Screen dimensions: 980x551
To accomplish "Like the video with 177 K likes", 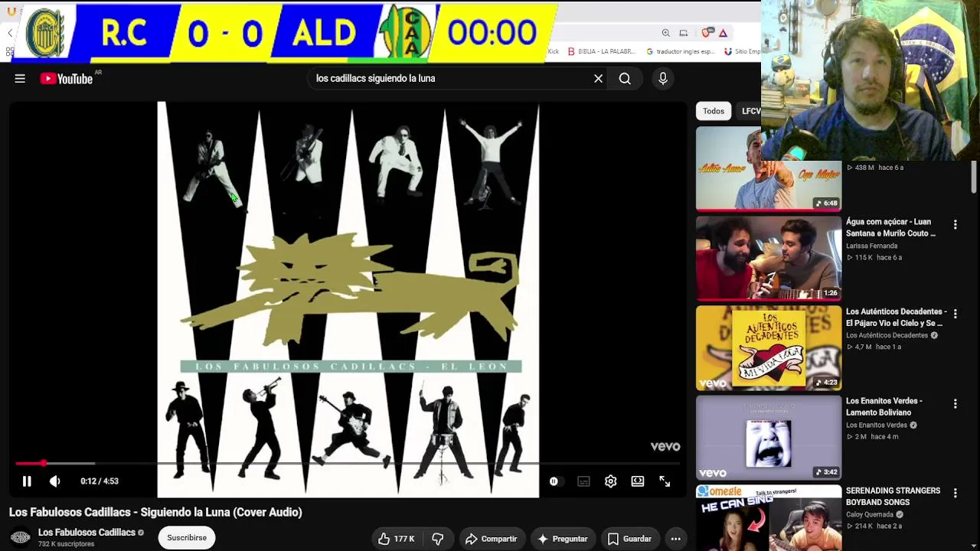I will (397, 539).
